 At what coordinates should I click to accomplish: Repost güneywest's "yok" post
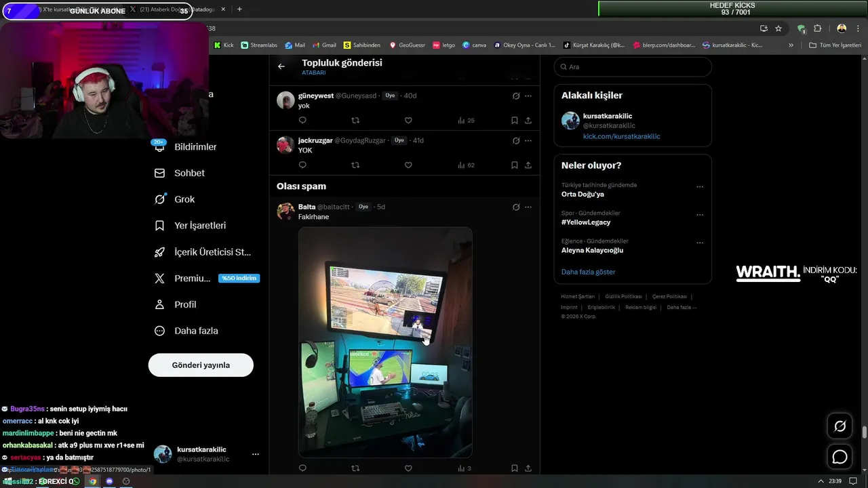click(355, 120)
